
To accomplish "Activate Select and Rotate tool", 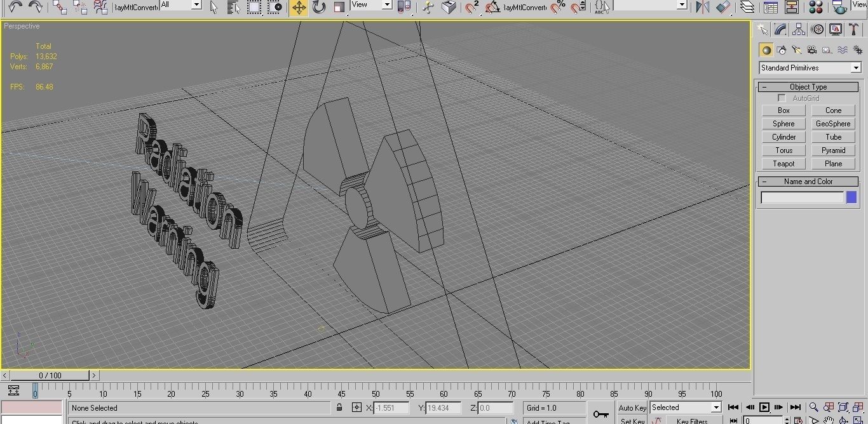I will 319,7.
